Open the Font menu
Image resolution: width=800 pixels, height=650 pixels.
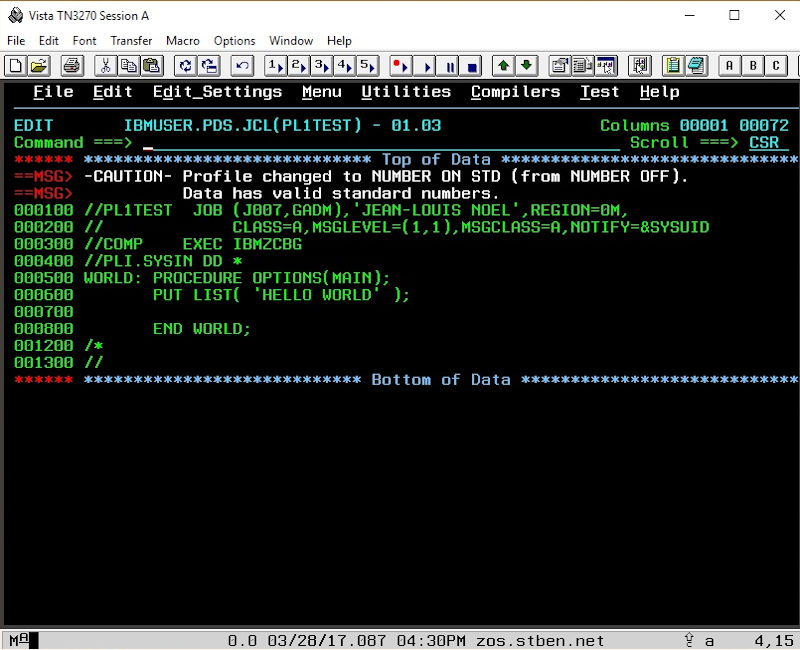pos(84,40)
